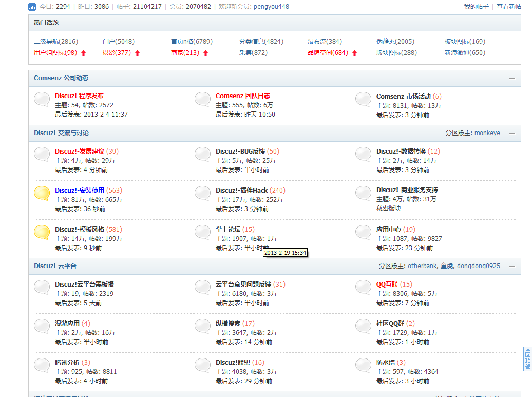Screen dimensions: 532x397
Task: Click the 腾讯分析 forum bubble icon
Action: pyautogui.click(x=42, y=365)
